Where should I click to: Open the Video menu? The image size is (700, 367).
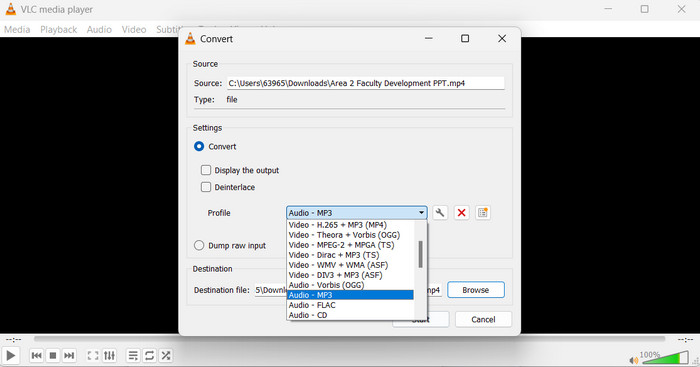point(134,29)
